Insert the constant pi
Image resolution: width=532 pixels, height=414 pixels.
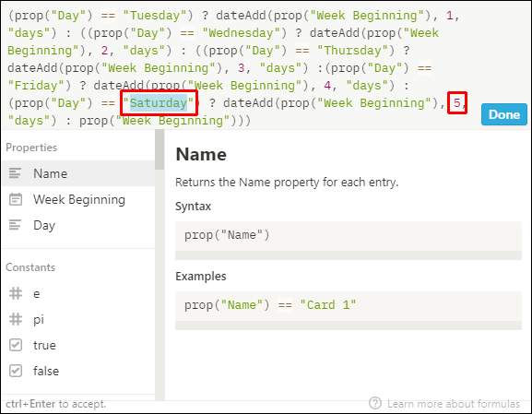tap(78, 319)
